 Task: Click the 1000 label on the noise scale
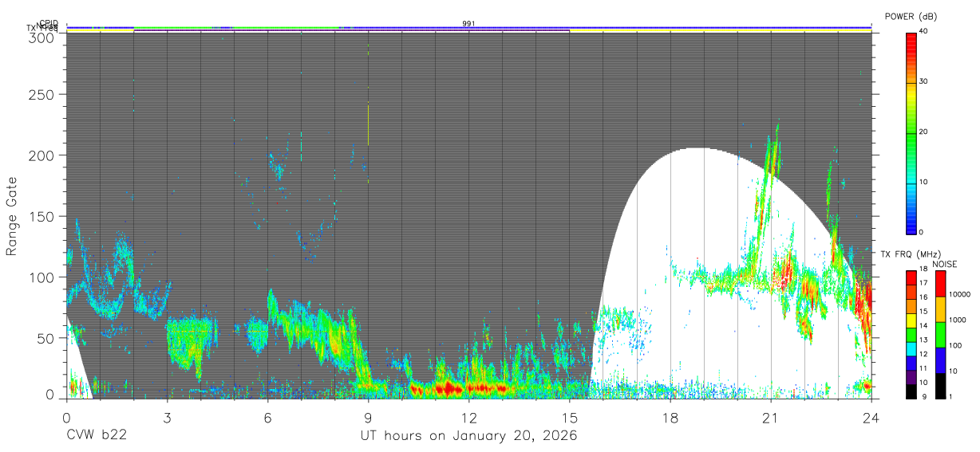(x=958, y=319)
